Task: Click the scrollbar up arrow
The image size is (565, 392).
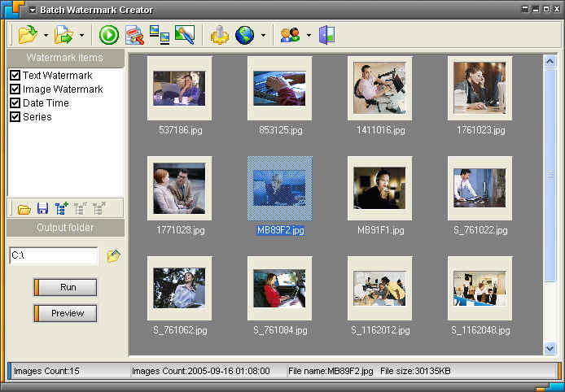Action: [x=550, y=62]
